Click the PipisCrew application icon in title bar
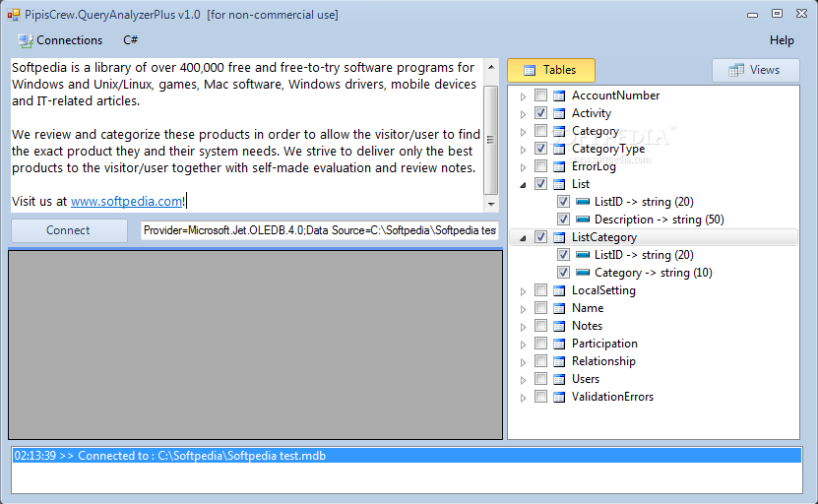This screenshot has width=818, height=504. pyautogui.click(x=14, y=15)
